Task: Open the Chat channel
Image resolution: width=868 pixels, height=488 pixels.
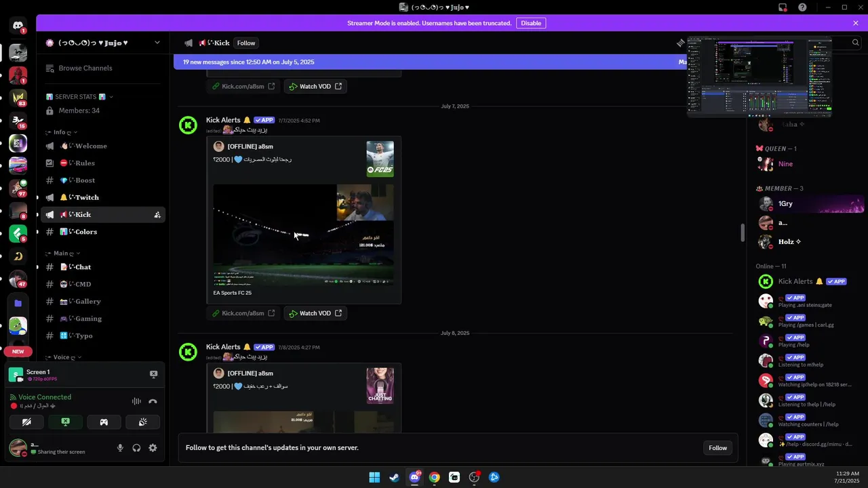Action: tap(102, 267)
